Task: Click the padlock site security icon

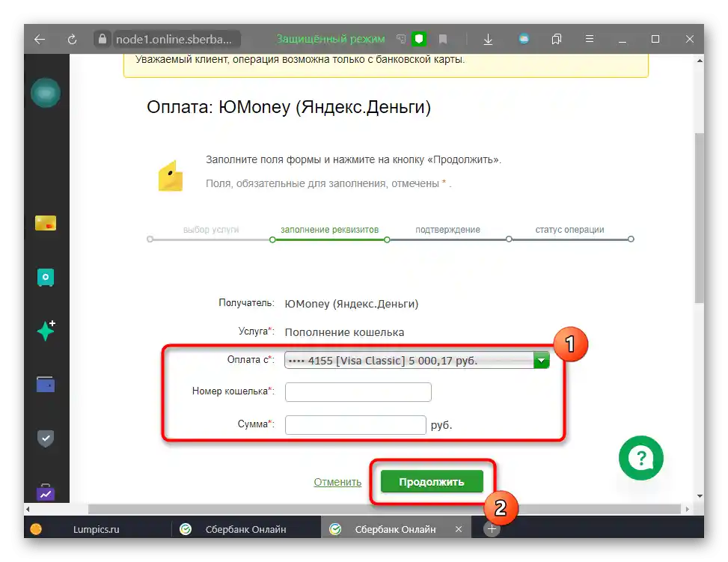Action: (103, 39)
